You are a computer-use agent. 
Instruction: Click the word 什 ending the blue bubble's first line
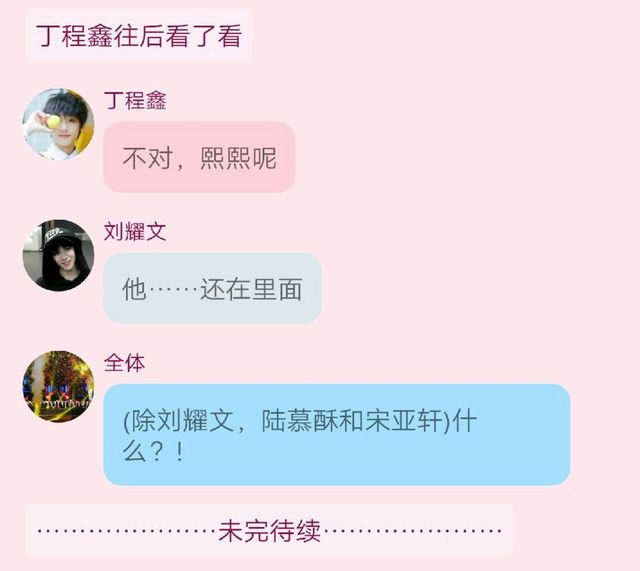464,420
